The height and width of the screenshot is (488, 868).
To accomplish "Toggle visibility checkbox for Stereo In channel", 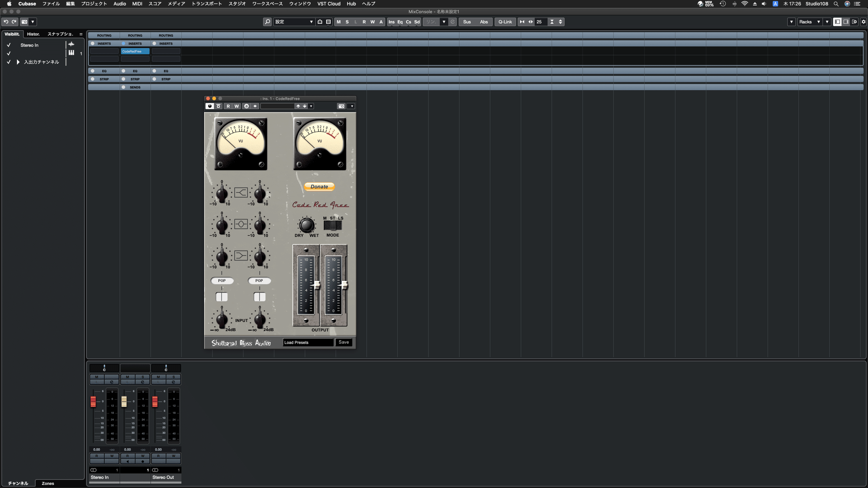I will pyautogui.click(x=8, y=45).
